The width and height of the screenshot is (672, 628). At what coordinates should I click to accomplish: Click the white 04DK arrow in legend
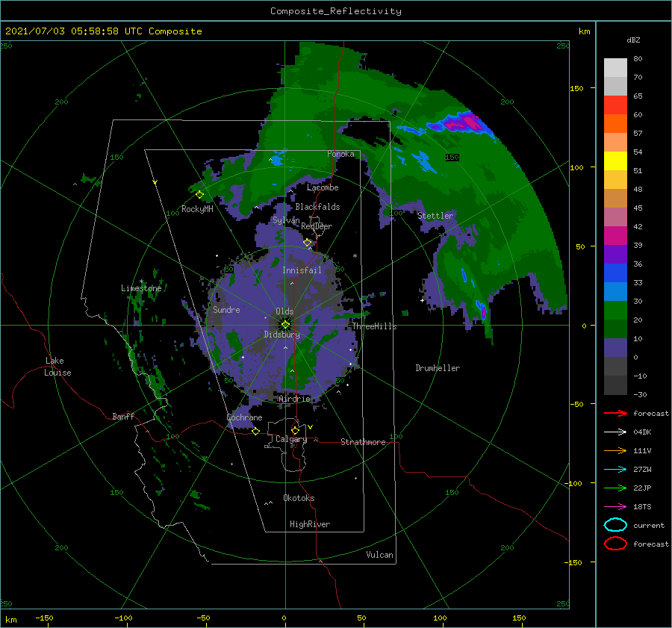pos(615,432)
